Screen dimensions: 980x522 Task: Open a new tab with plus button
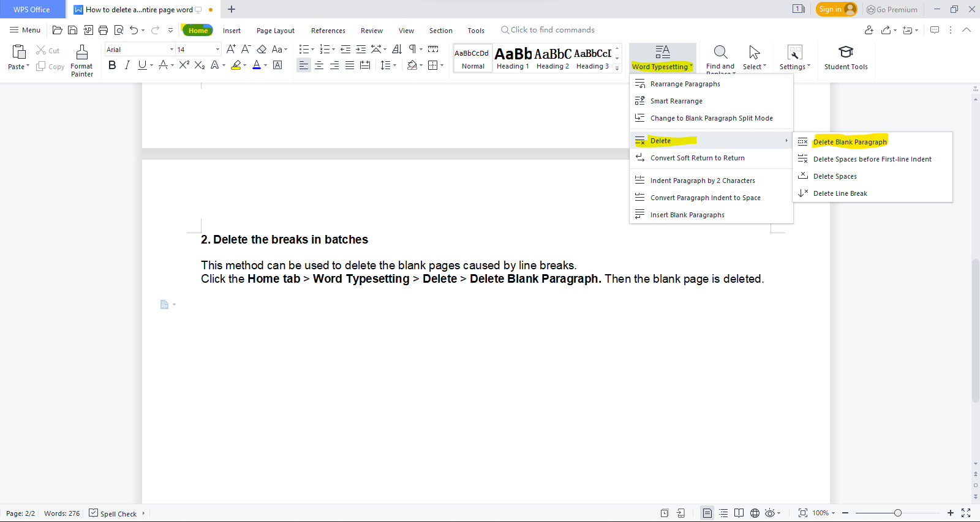[232, 9]
